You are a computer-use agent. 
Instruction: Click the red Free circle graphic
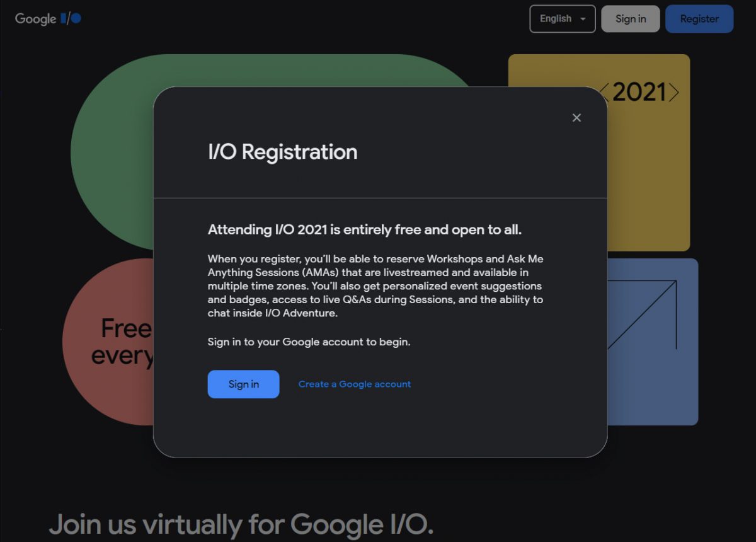107,378
